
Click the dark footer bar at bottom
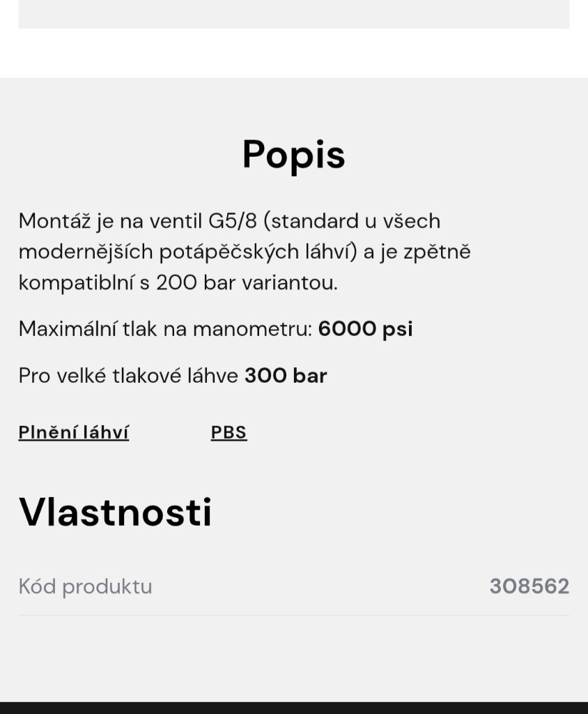click(294, 707)
